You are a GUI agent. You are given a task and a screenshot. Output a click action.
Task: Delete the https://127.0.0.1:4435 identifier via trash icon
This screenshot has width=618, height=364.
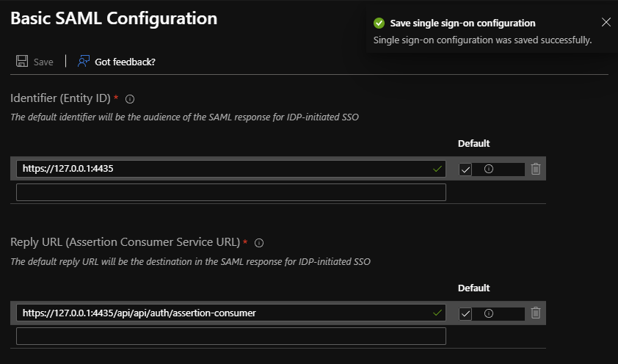536,169
